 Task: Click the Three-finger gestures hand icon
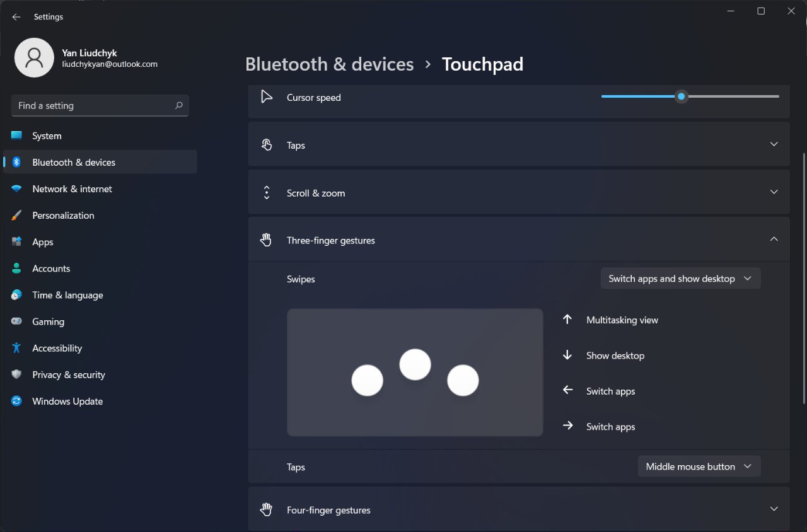pyautogui.click(x=267, y=240)
